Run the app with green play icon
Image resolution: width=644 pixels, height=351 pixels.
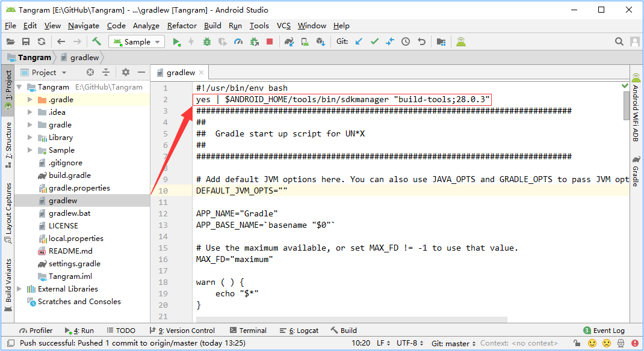pos(176,42)
